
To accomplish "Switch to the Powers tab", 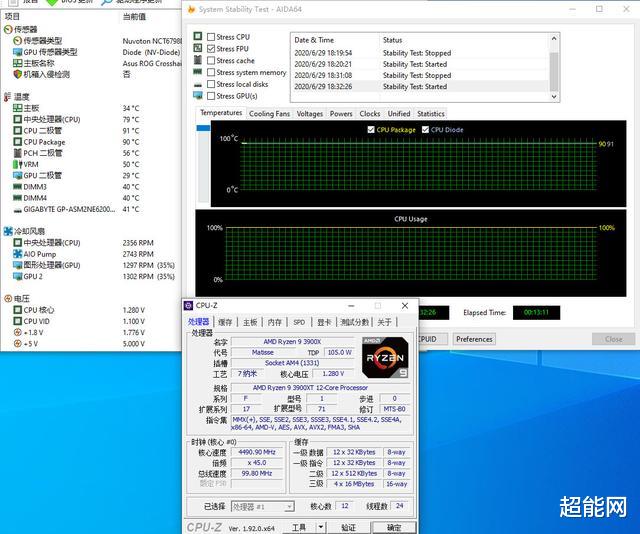I will [341, 114].
